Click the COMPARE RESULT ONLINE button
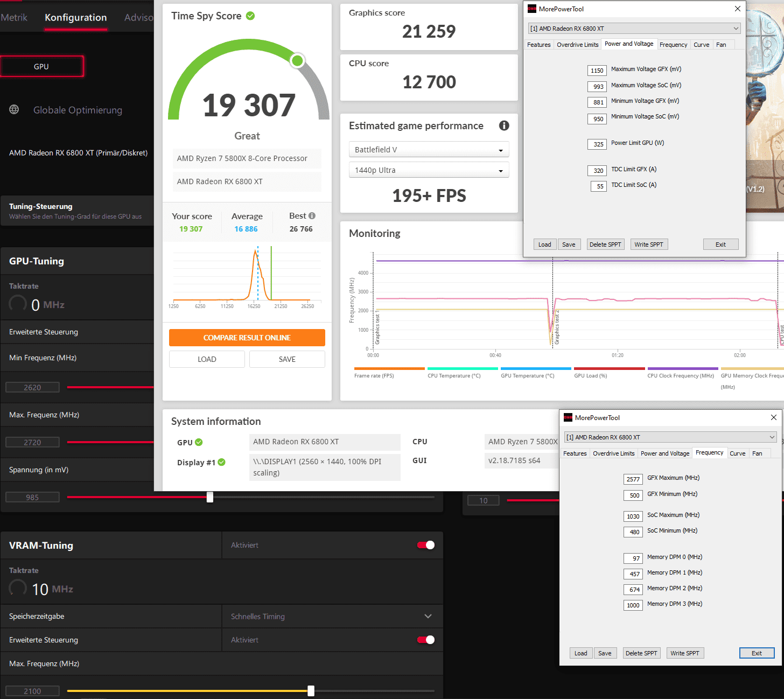 coord(247,338)
